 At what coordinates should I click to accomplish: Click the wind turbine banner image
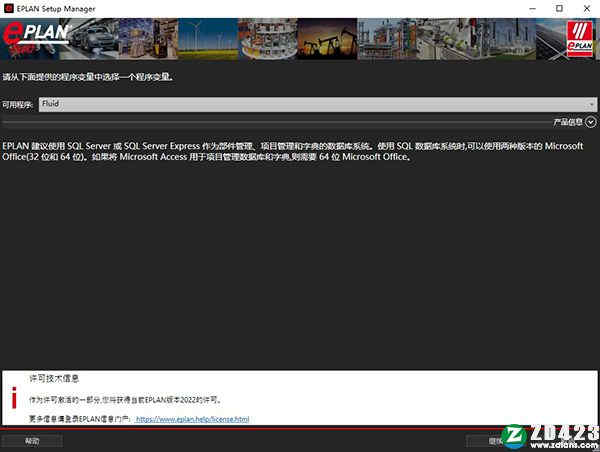(x=208, y=39)
